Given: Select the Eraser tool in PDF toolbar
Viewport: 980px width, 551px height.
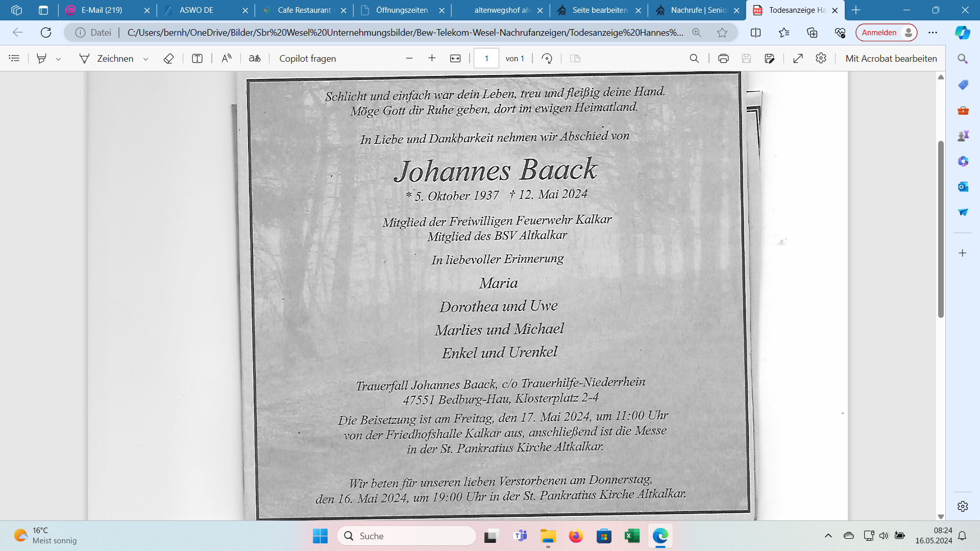Looking at the screenshot, I should (168, 59).
